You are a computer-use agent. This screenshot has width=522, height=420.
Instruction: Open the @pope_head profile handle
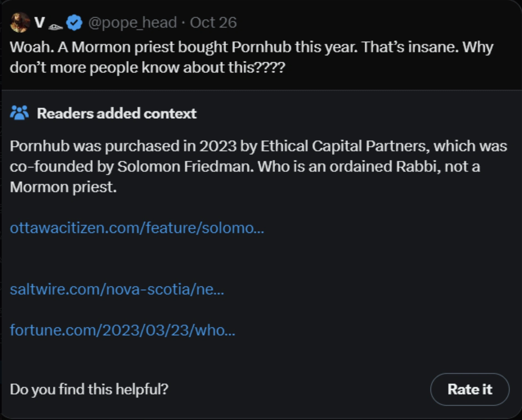pos(132,23)
